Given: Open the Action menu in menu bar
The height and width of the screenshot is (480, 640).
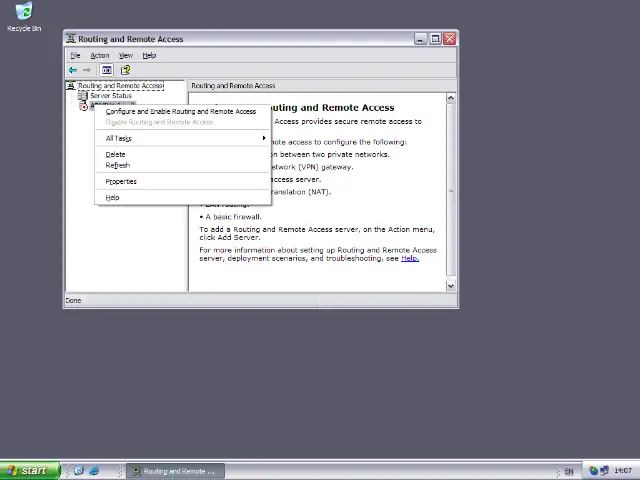Looking at the screenshot, I should coord(100,55).
